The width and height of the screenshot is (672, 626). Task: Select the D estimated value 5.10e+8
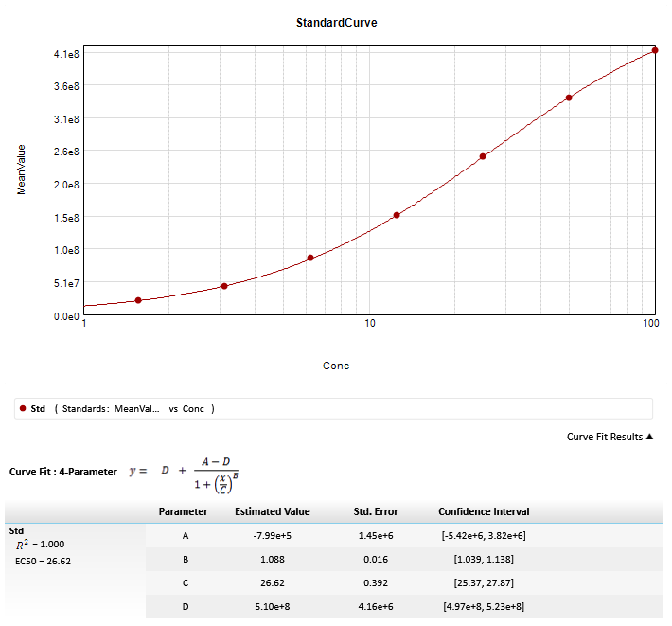pyautogui.click(x=272, y=606)
